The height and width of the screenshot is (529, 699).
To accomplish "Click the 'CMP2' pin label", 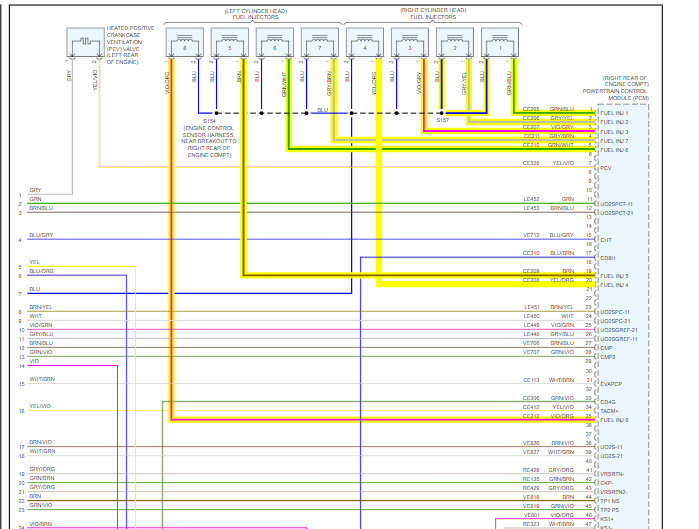I will [x=608, y=357].
